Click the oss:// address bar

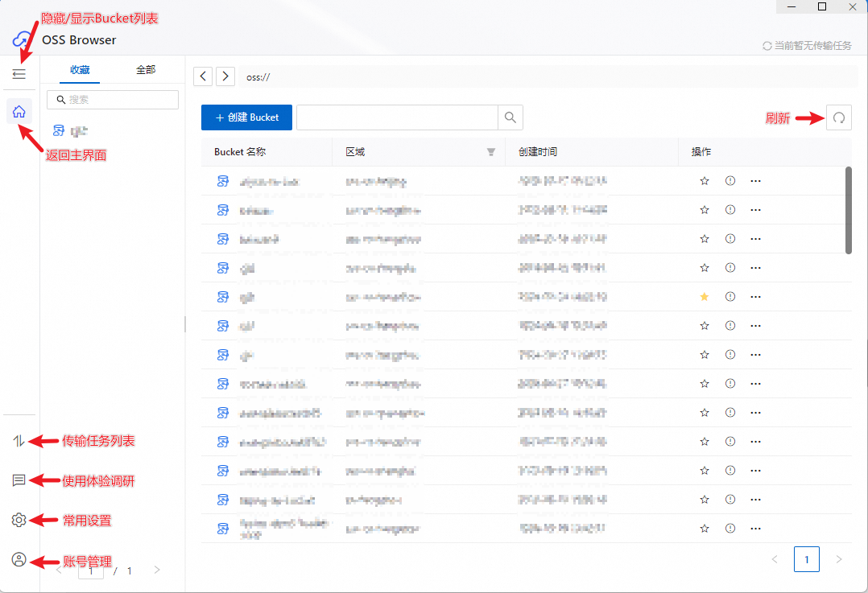[548, 77]
